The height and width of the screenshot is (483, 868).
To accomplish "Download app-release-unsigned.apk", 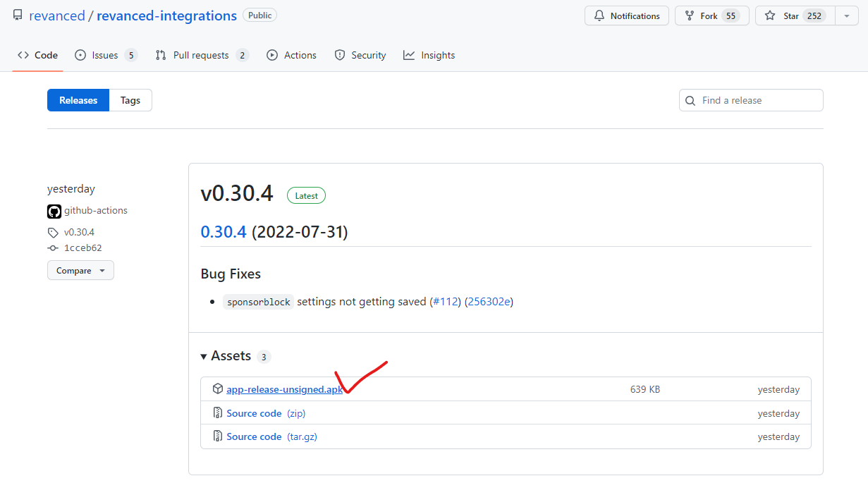I will tap(285, 389).
